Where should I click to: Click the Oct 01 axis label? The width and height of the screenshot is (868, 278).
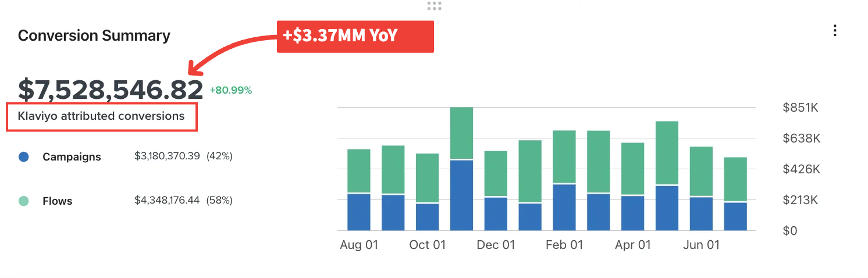[x=428, y=245]
